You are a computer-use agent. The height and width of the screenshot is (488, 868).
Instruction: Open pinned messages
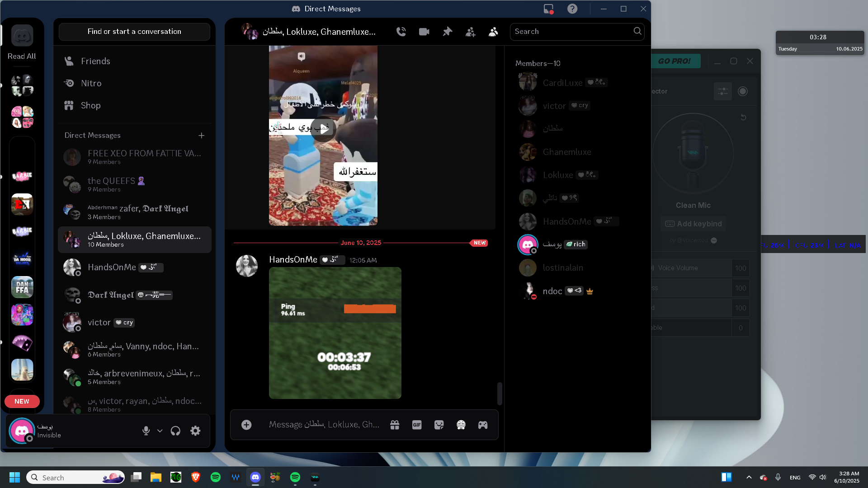(x=447, y=32)
